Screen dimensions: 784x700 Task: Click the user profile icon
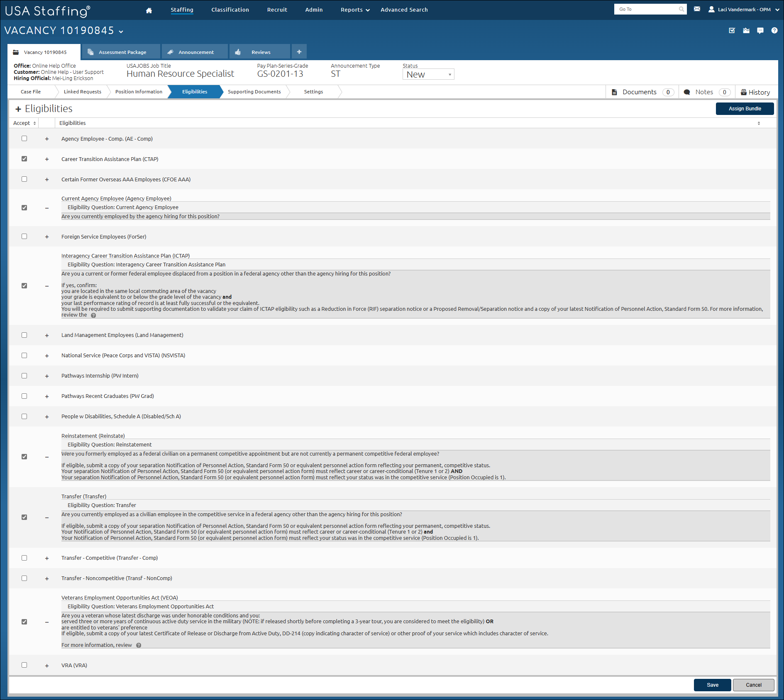click(711, 9)
